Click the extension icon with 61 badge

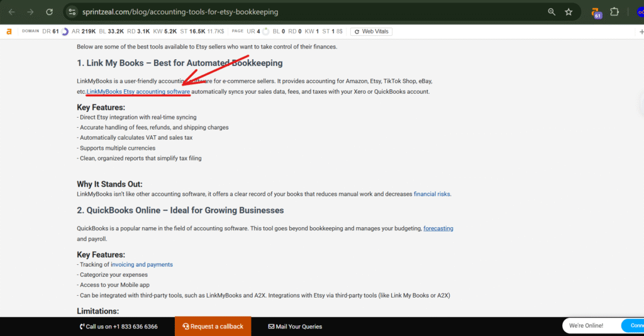coord(596,12)
